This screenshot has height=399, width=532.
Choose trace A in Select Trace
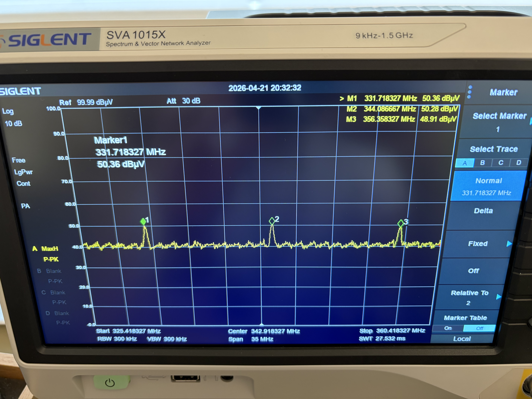[x=465, y=163]
